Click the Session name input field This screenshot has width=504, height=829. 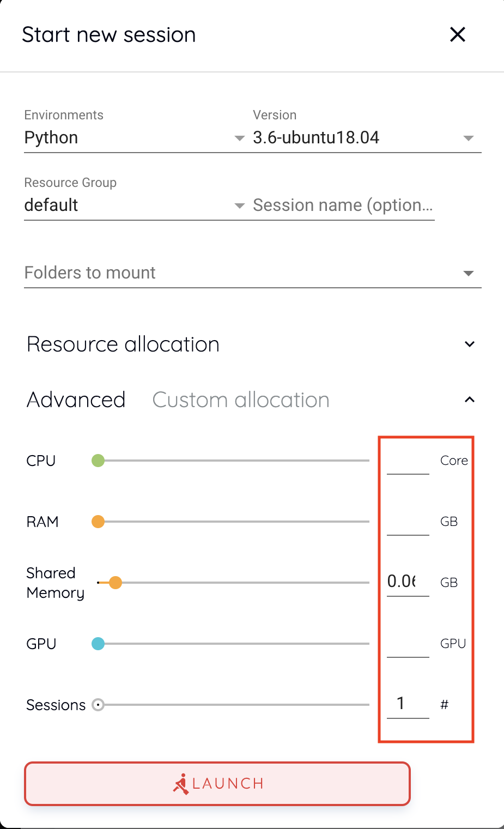342,205
